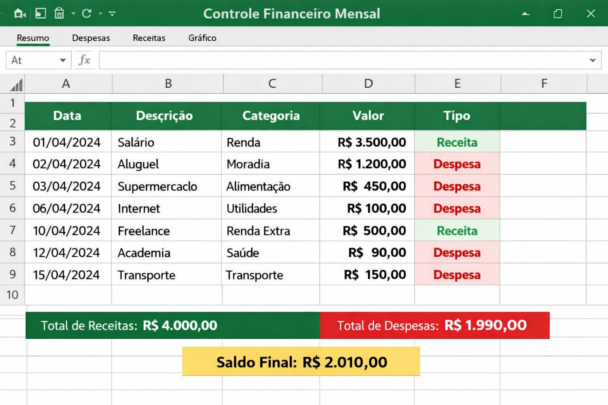The width and height of the screenshot is (608, 405).
Task: Select row 7 header
Action: [x=13, y=230]
